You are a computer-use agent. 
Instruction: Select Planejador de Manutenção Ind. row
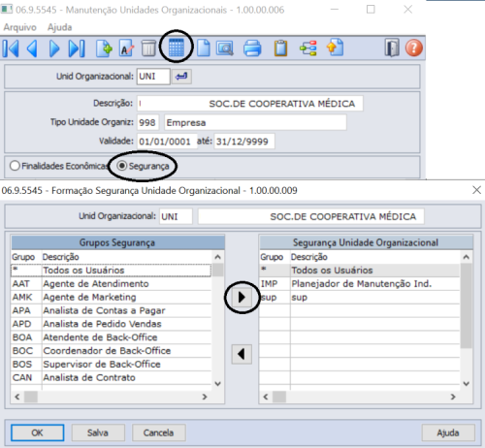360,284
